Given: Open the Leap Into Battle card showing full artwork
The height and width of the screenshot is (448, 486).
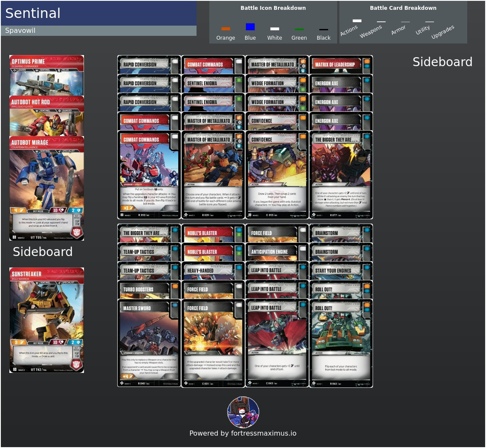Looking at the screenshot, I should click(277, 343).
